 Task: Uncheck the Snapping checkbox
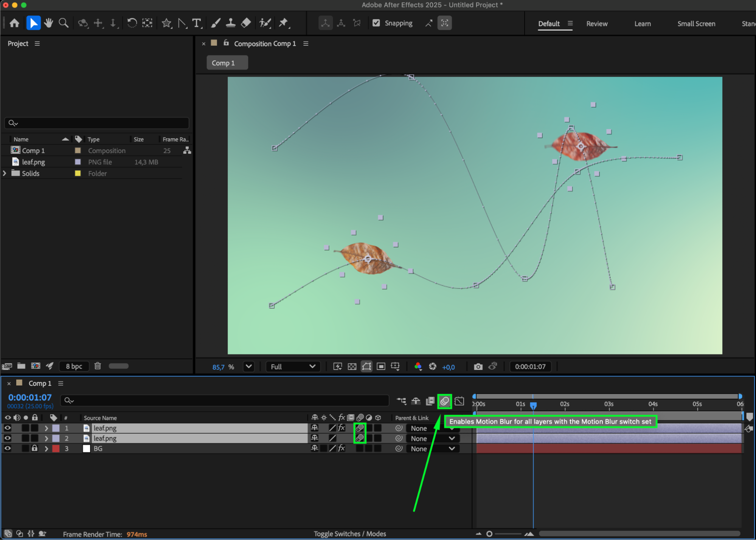point(376,23)
